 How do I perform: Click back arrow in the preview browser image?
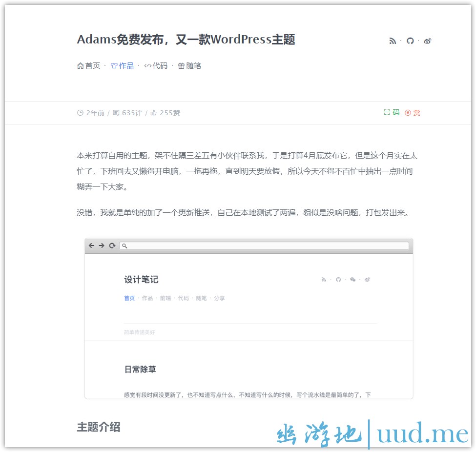coord(91,246)
